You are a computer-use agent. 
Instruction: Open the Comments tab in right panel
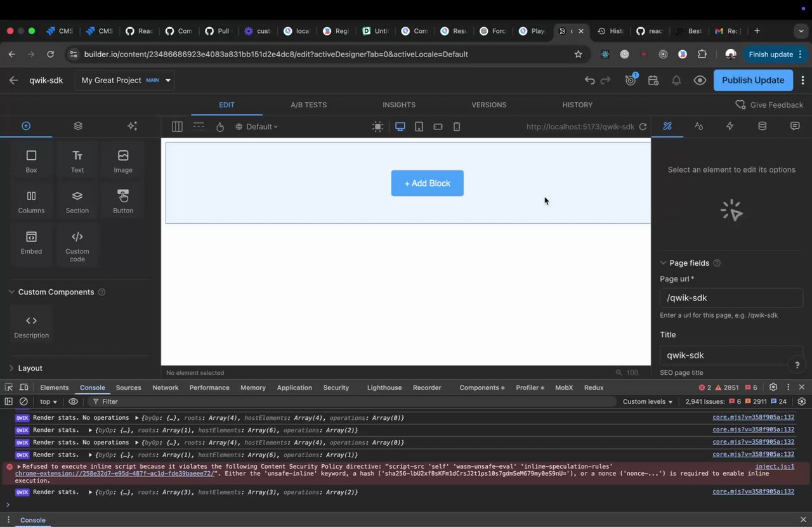click(x=795, y=126)
